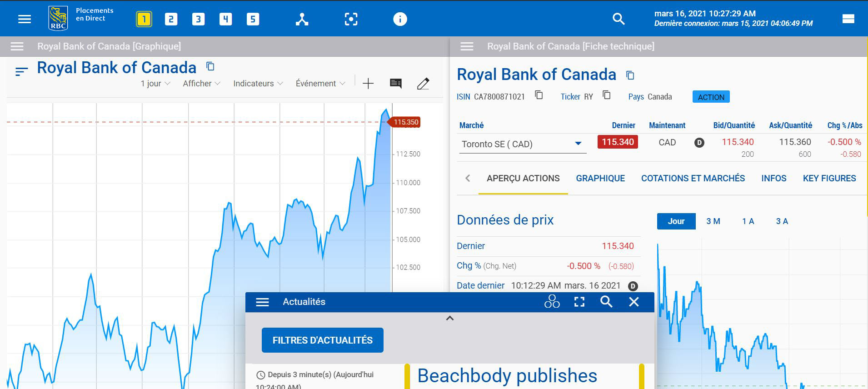The image size is (868, 389).
Task: Select the 3 A chart range
Action: coord(782,221)
